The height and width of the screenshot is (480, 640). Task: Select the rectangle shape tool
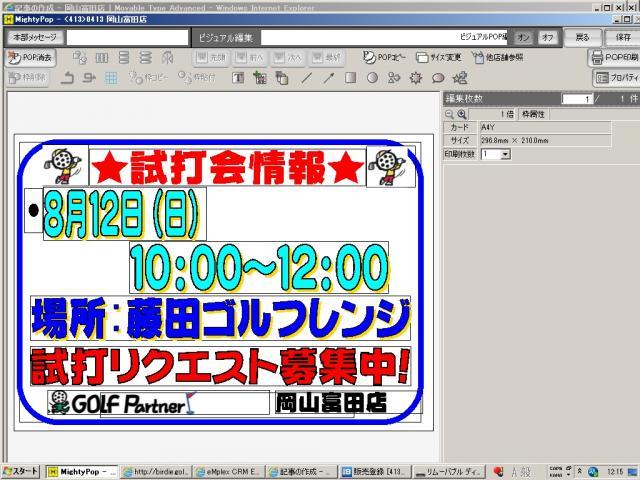pyautogui.click(x=350, y=78)
